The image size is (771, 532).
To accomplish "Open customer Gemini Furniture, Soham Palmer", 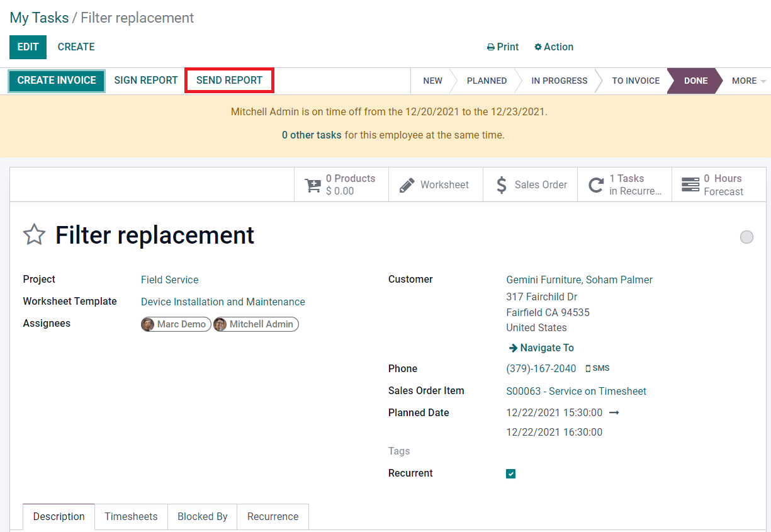I will [x=579, y=280].
